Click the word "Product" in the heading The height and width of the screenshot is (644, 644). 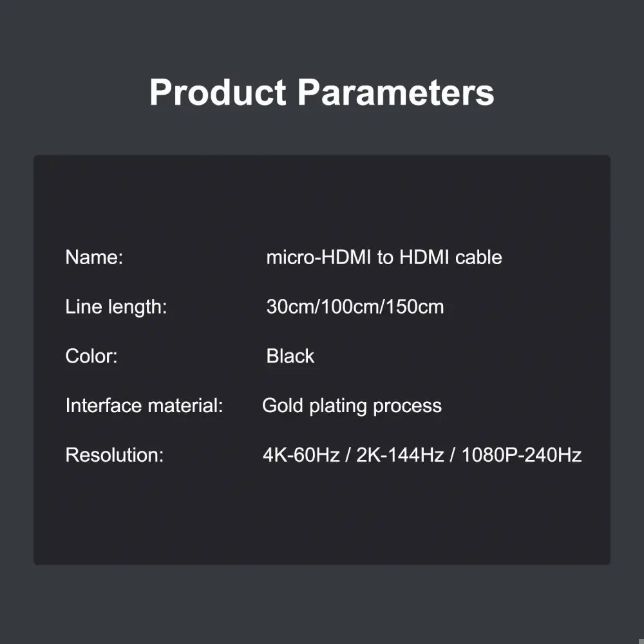(x=217, y=93)
